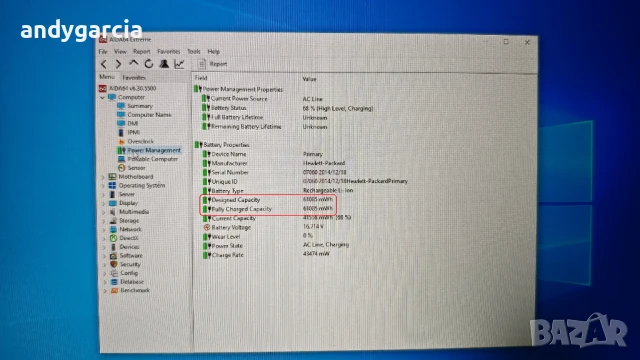Click the Software icon in the tree
Image resolution: width=640 pixels, height=360 pixels.
tap(113, 256)
